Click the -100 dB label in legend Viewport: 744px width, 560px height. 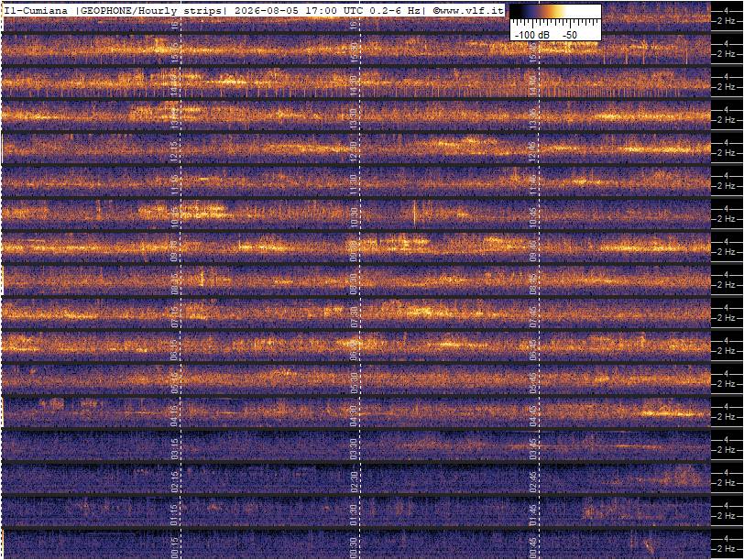[532, 35]
